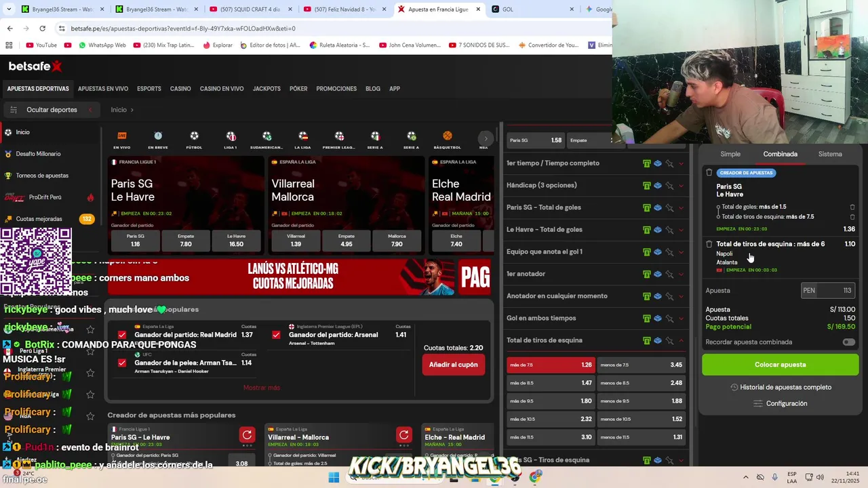Remove the Napoli – Atalanta corners bet

click(x=709, y=244)
